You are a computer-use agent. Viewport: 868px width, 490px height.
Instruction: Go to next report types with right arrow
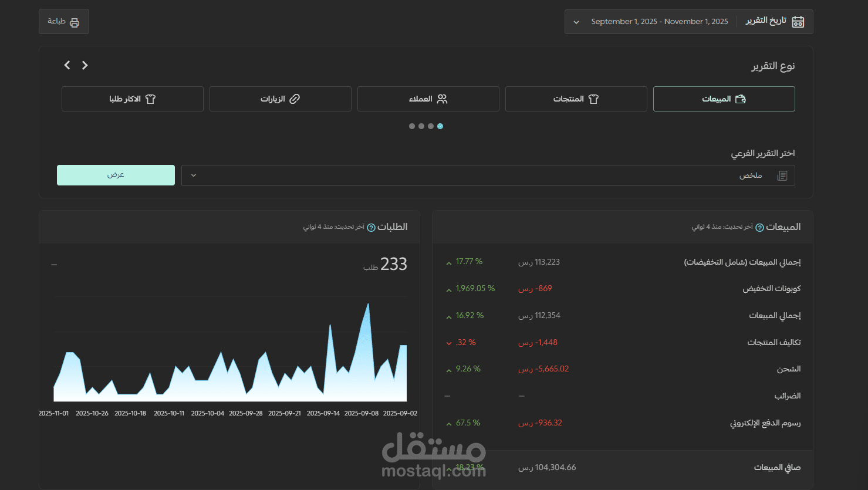[x=85, y=65]
